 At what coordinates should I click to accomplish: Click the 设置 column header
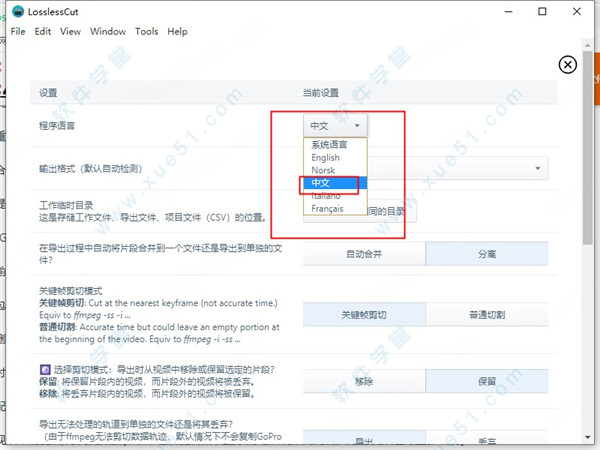(48, 93)
